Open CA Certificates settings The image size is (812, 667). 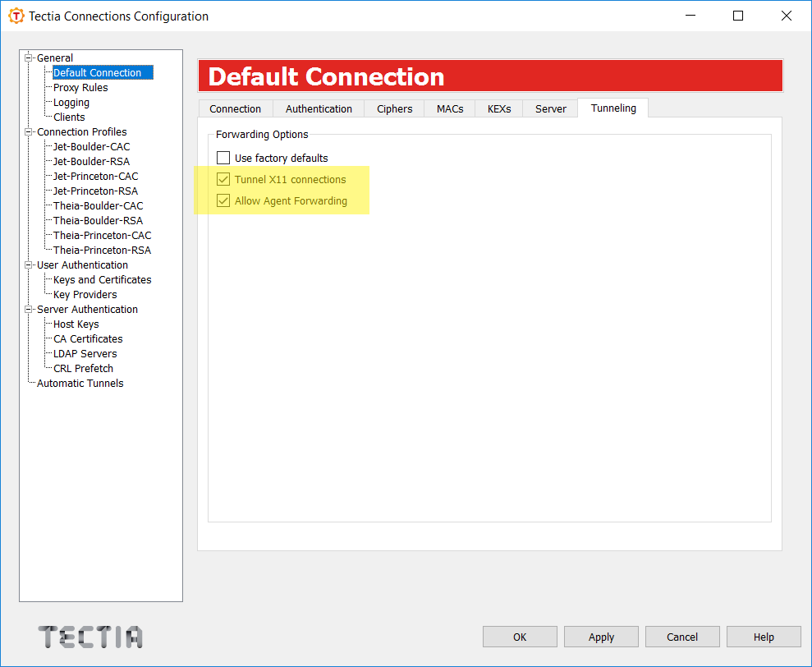[88, 339]
